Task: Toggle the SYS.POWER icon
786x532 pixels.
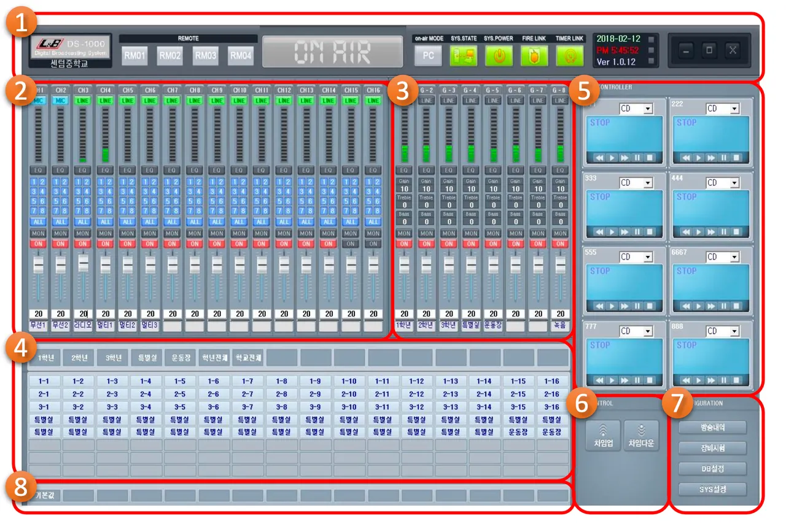Action: tap(499, 57)
